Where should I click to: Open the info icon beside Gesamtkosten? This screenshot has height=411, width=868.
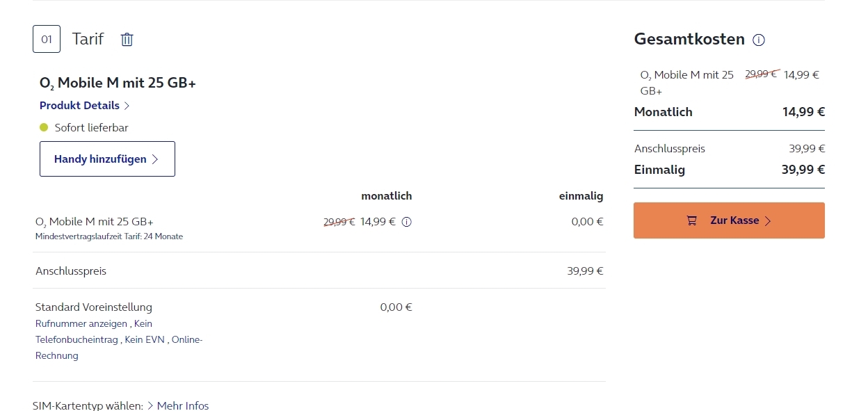pyautogui.click(x=759, y=40)
